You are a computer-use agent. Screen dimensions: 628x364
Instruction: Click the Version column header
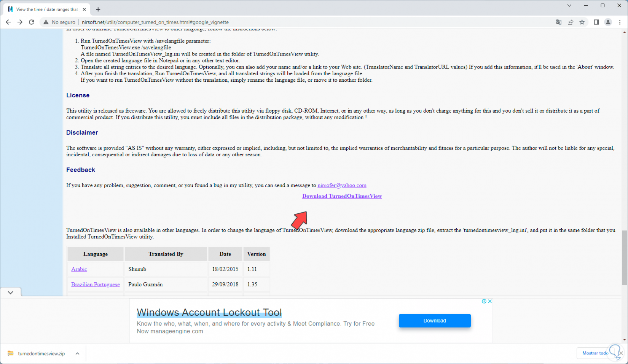click(257, 254)
